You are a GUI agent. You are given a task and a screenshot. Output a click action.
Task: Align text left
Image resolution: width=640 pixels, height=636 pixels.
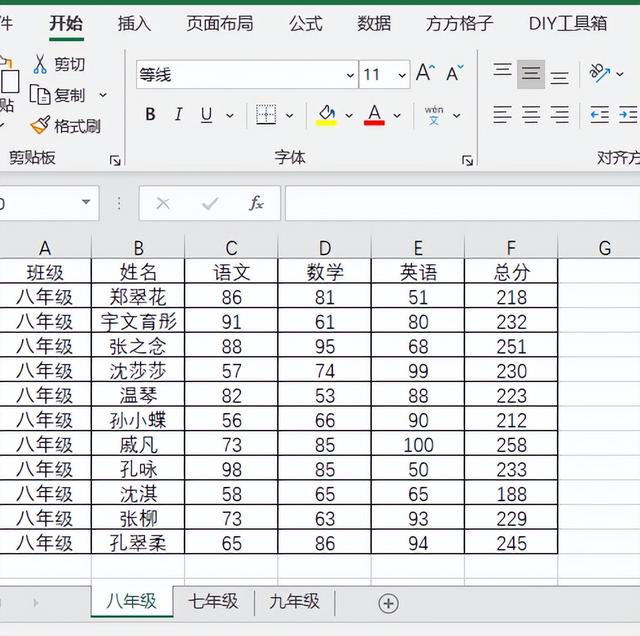point(502,115)
